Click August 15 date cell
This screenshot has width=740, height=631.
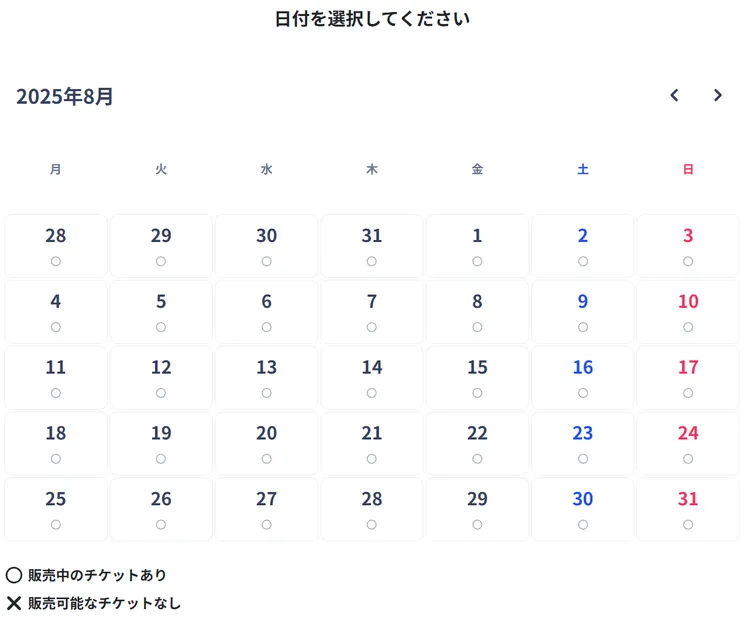[x=477, y=378]
